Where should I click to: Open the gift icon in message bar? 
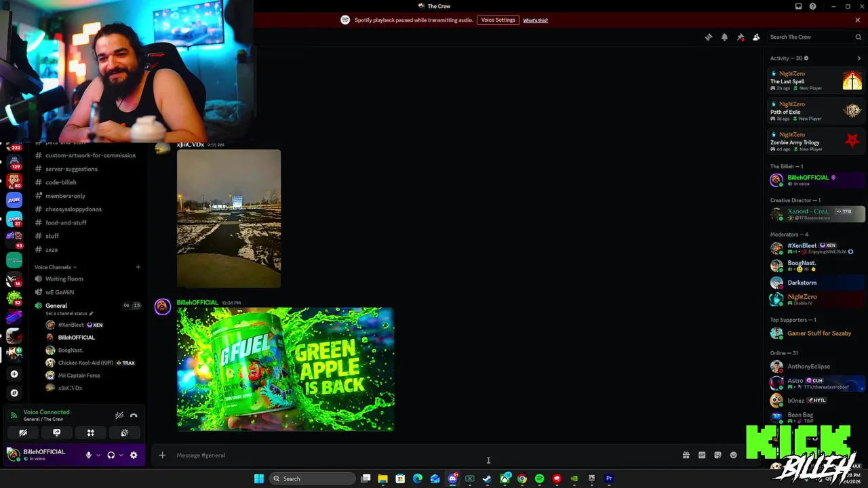point(686,455)
